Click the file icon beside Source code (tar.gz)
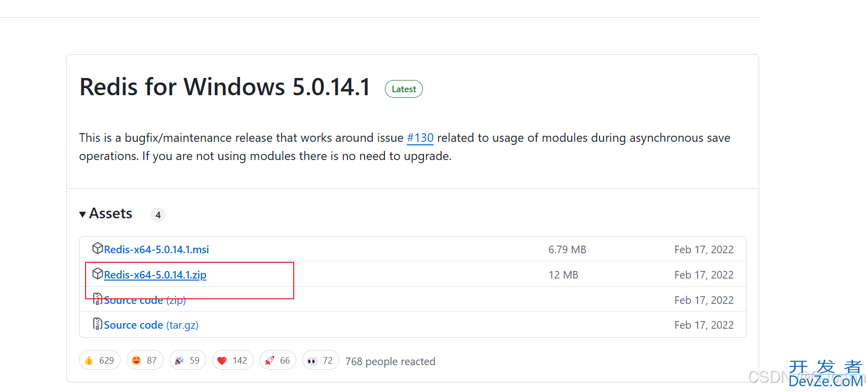Screen dimensions: 868x392 [x=98, y=324]
